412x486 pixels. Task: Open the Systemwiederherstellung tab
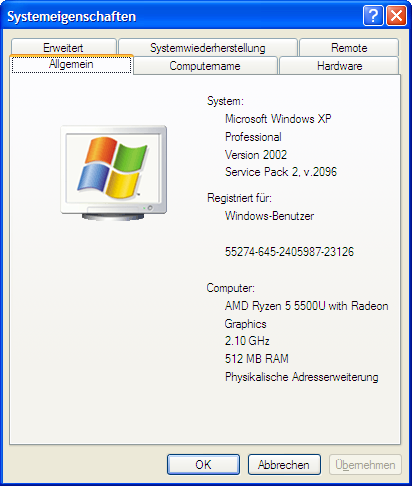[208, 48]
